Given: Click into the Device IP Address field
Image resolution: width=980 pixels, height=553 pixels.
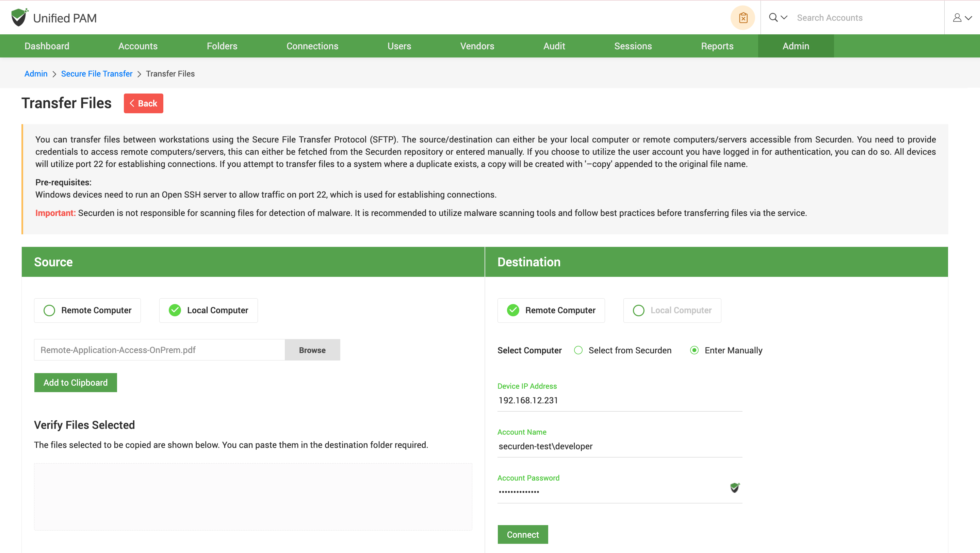Looking at the screenshot, I should coord(619,401).
